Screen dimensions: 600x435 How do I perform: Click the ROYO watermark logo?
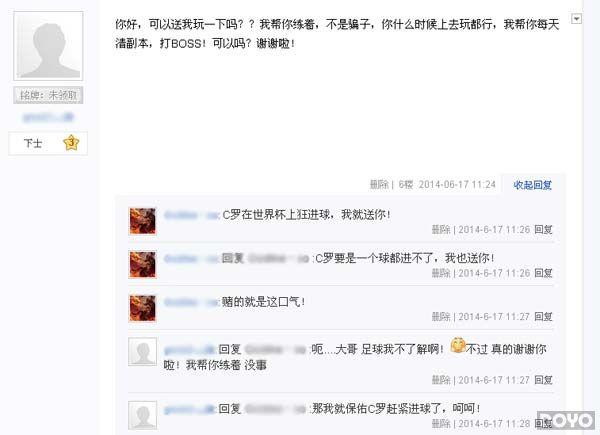point(566,420)
